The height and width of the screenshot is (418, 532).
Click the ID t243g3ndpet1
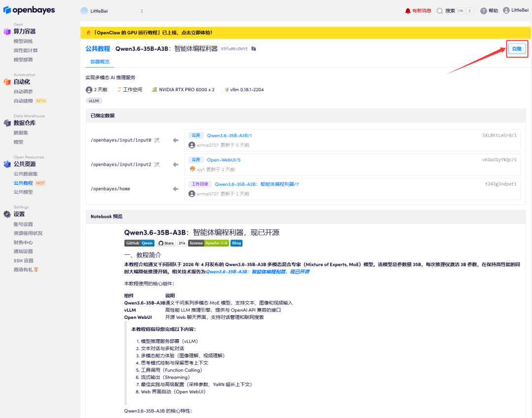(500, 184)
